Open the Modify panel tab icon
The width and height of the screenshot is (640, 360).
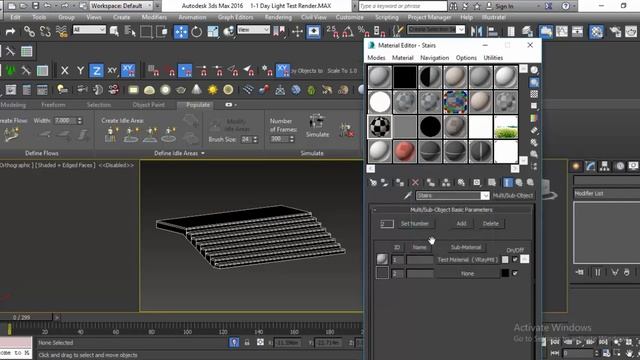590,166
